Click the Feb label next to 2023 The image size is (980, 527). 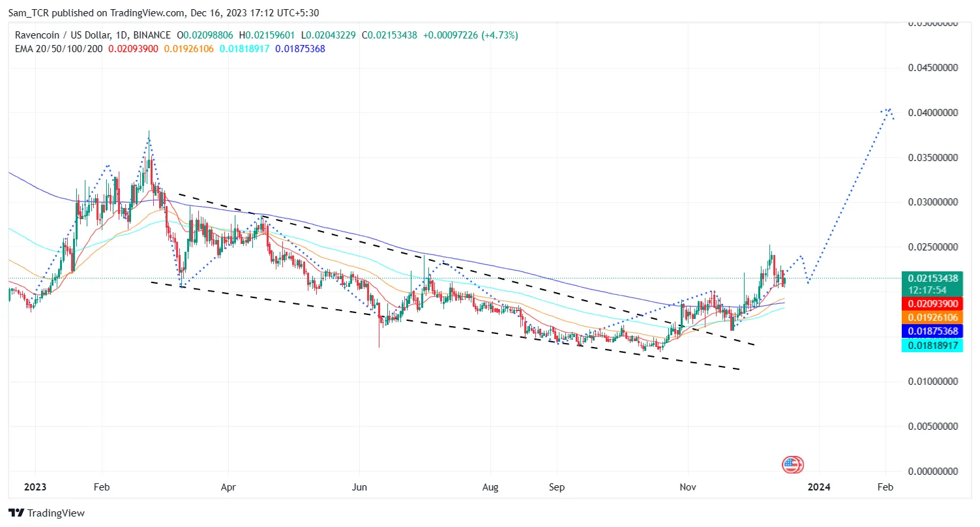[x=102, y=487]
